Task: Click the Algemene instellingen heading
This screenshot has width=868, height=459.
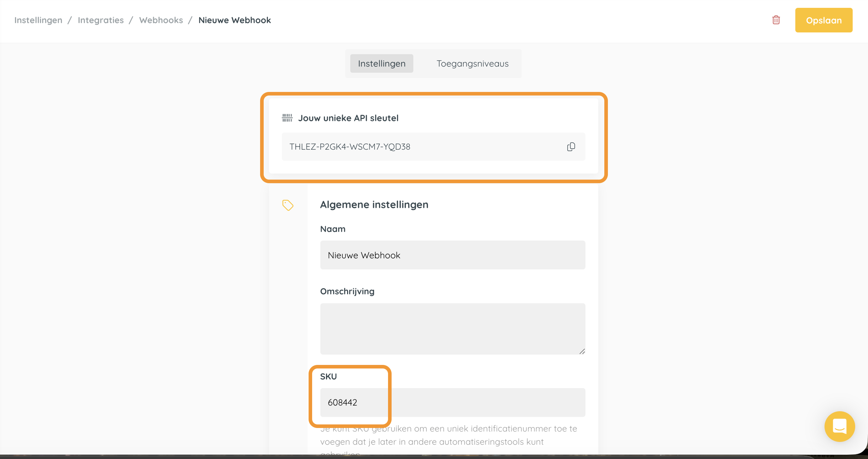Action: coord(374,205)
